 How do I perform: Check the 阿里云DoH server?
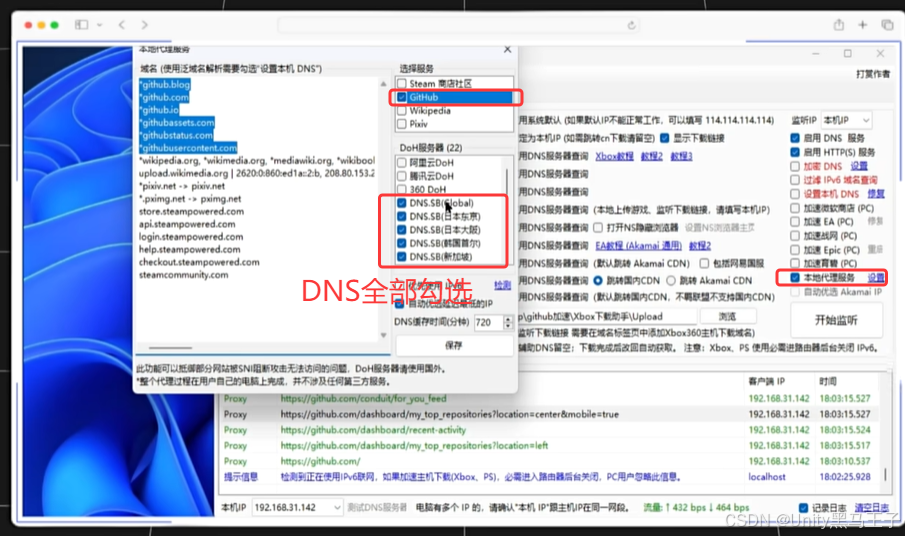tap(402, 163)
